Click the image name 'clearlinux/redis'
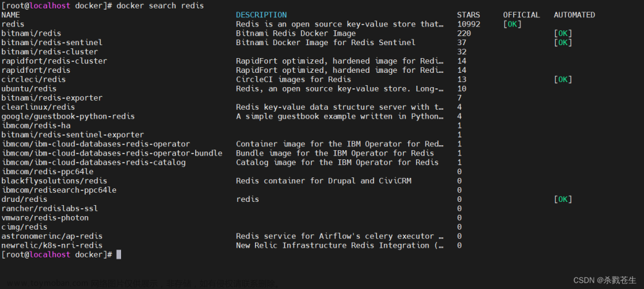This screenshot has width=644, height=289. click(x=38, y=107)
